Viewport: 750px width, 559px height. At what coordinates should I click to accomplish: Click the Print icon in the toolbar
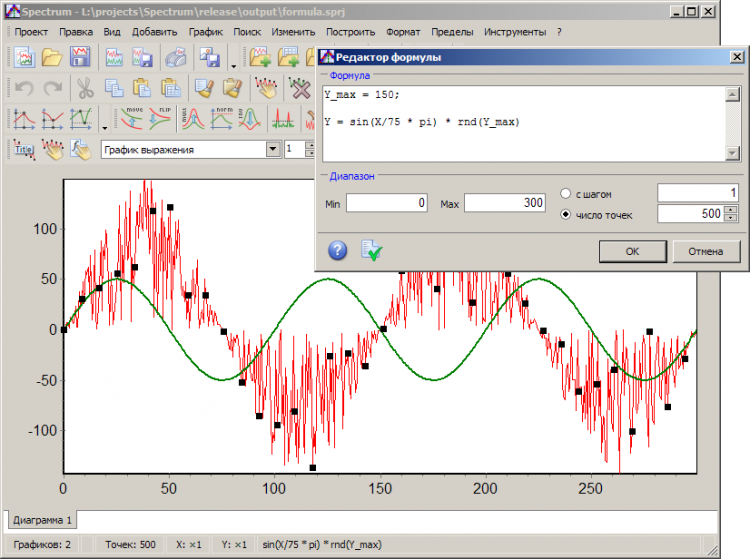174,58
